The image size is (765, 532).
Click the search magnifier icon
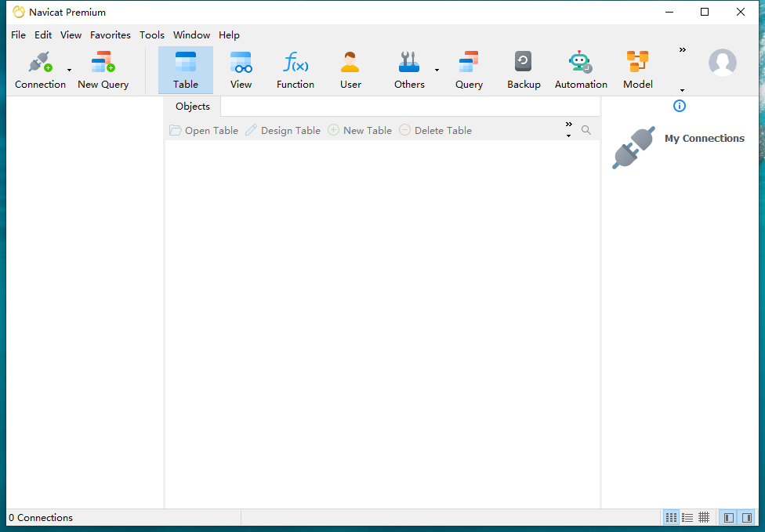586,130
